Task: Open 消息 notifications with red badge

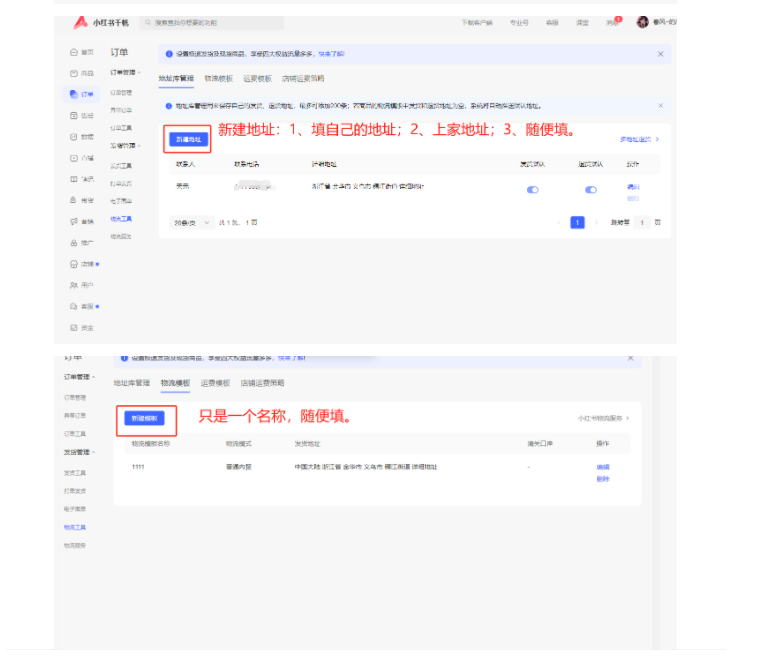Action: tap(612, 22)
